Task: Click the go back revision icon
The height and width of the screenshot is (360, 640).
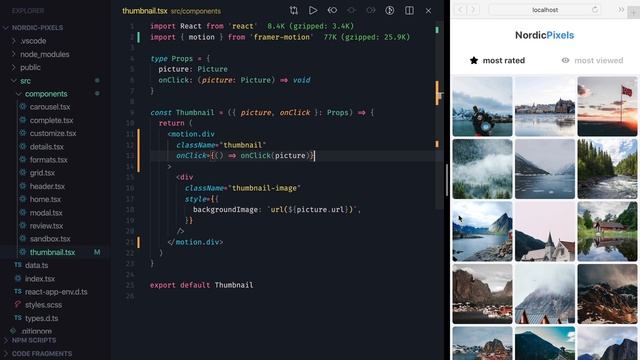Action: click(x=332, y=10)
